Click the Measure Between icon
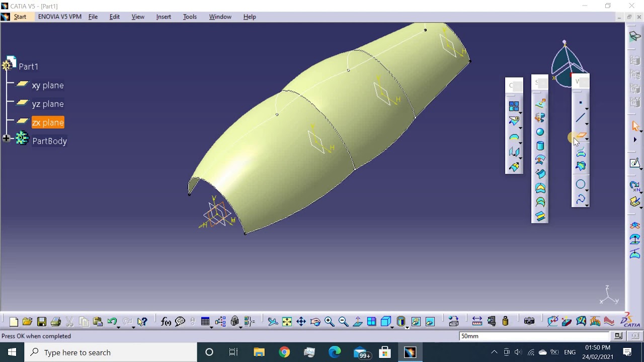Viewport: 644px width, 362px height. (477, 322)
